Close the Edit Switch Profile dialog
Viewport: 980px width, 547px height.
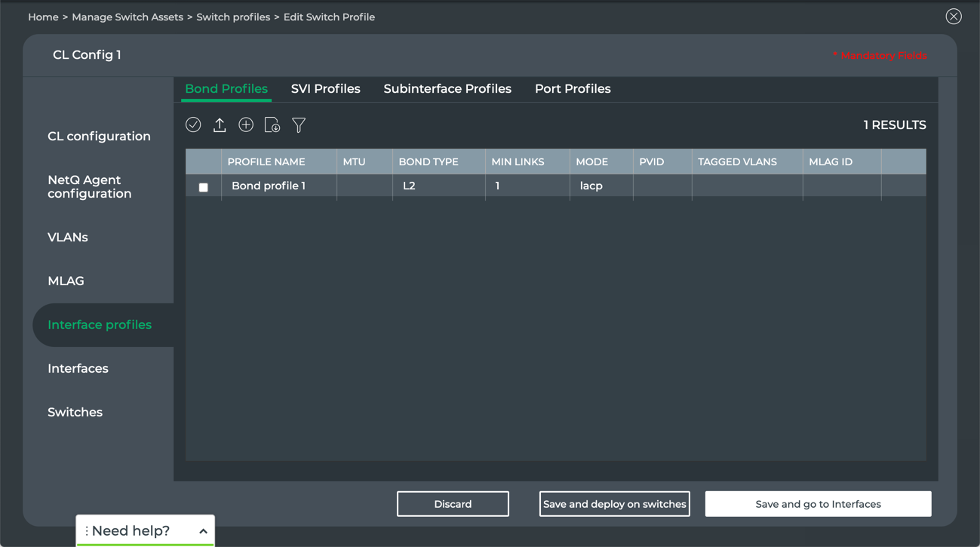pos(954,17)
